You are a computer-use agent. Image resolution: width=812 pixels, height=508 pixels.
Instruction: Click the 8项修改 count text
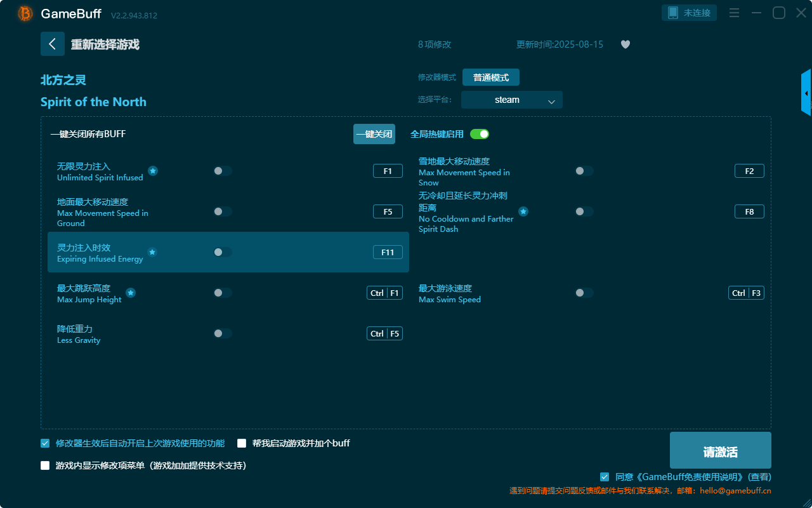(435, 44)
